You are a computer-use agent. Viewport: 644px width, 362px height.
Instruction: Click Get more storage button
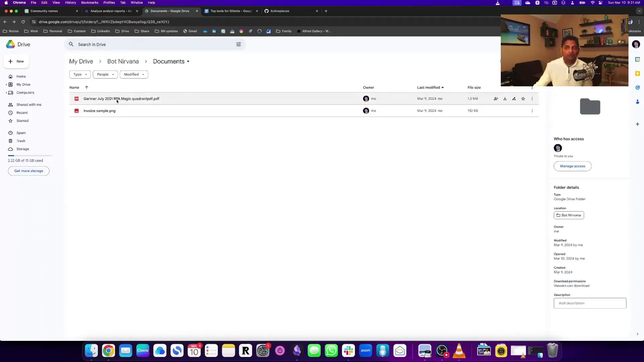(x=29, y=171)
